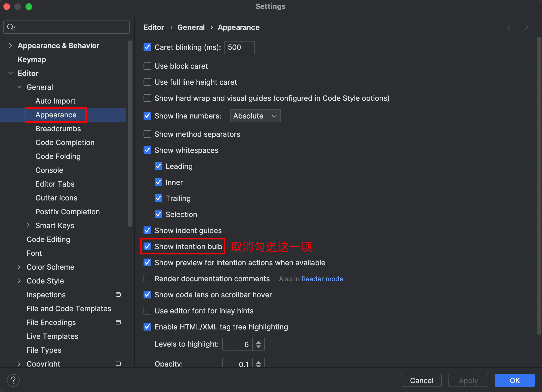Open the Reader mode link
The width and height of the screenshot is (542, 392).
tap(322, 279)
